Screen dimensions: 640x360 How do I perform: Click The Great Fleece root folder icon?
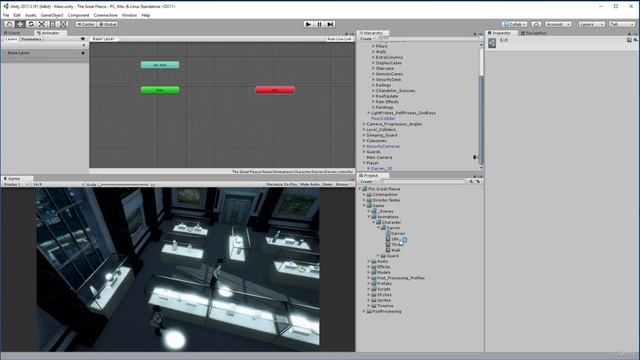tap(364, 189)
